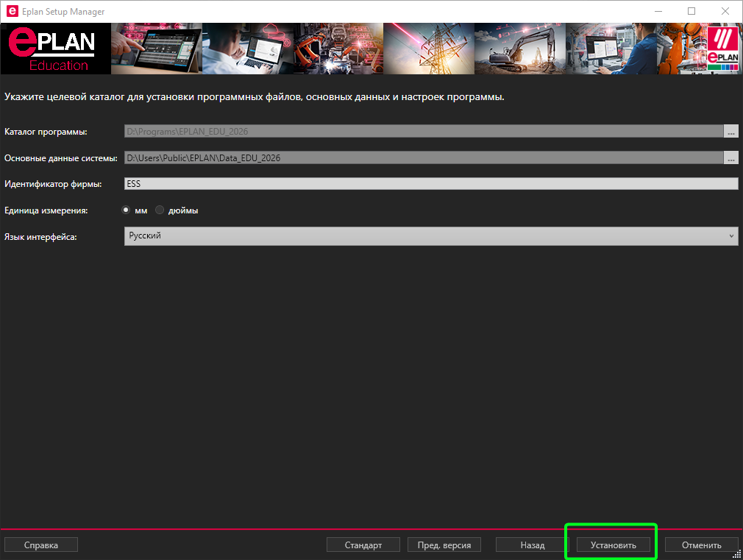Click the Основные данные системы path field
743x560 pixels.
pos(424,158)
